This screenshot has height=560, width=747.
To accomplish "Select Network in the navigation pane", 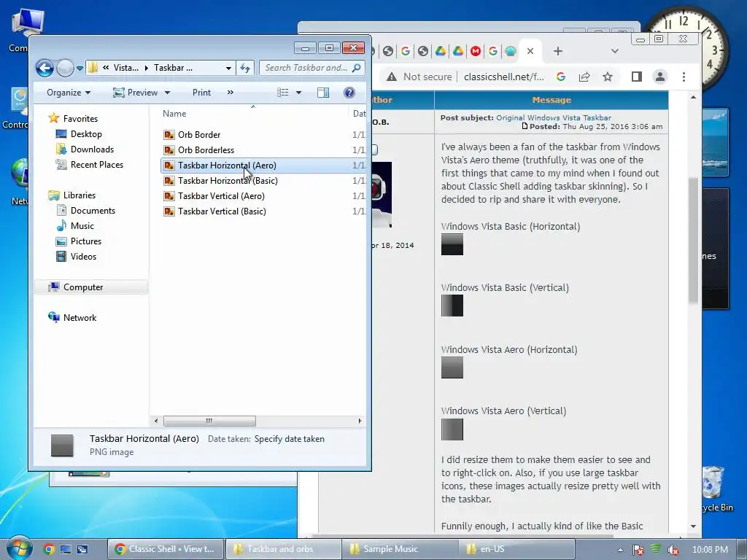I will click(80, 318).
